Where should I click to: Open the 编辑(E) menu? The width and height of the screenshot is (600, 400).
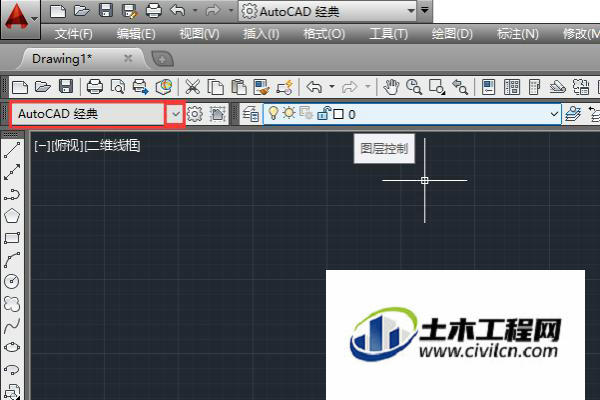(136, 34)
